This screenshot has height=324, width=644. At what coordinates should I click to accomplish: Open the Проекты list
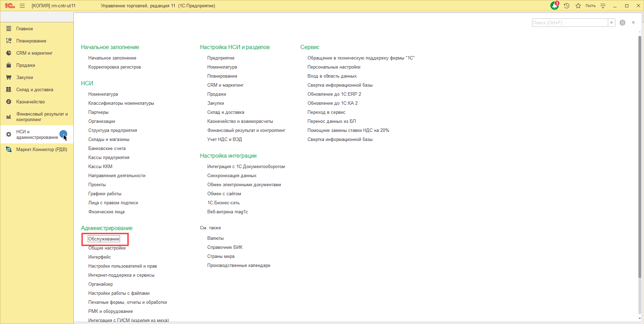[97, 185]
